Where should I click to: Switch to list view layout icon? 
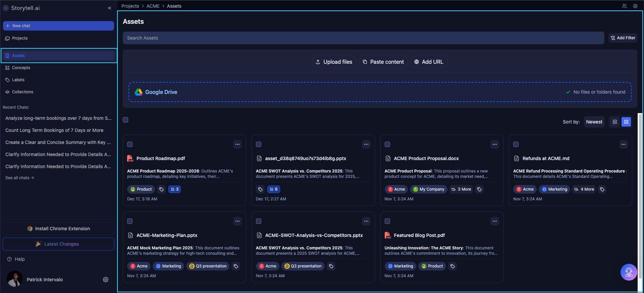[614, 122]
